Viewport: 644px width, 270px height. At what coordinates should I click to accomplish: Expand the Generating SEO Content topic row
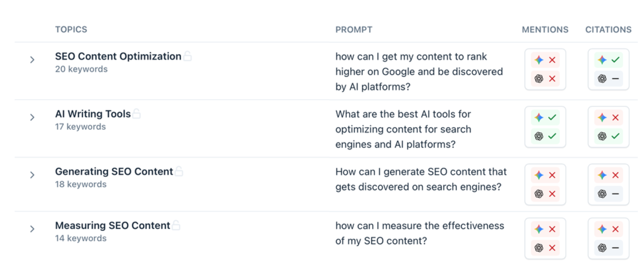coord(32,175)
